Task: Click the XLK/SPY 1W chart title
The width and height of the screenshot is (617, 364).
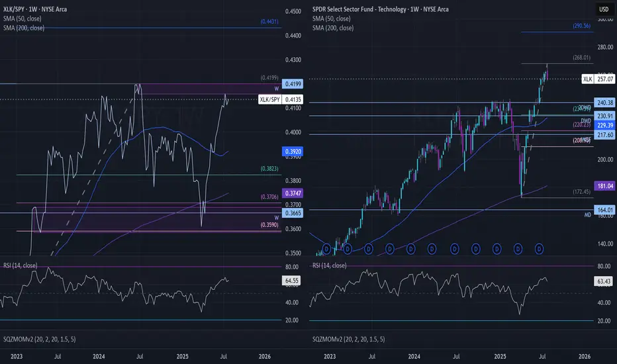Action: pos(35,9)
